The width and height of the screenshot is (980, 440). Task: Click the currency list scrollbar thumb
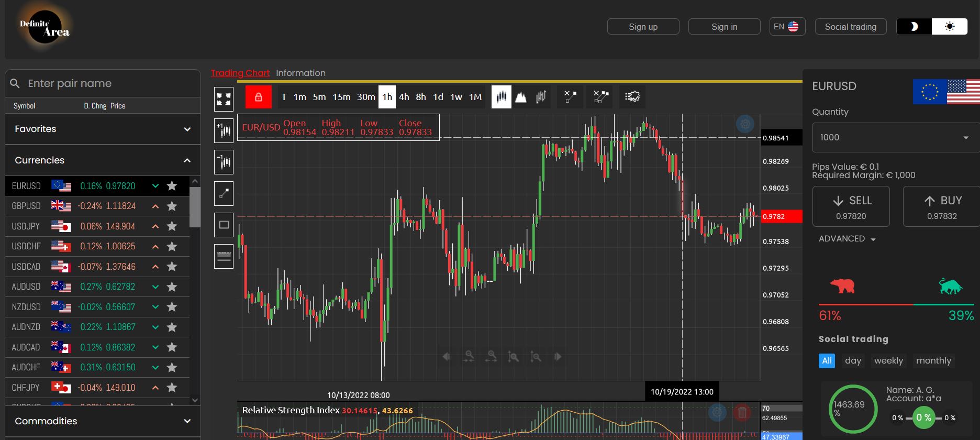point(195,206)
